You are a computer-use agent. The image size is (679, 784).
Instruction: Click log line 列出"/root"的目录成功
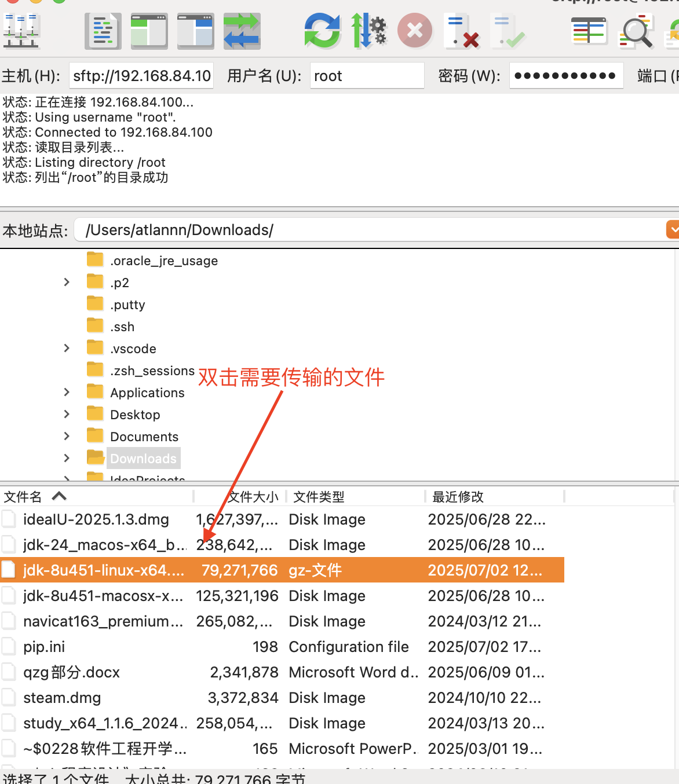(x=85, y=177)
